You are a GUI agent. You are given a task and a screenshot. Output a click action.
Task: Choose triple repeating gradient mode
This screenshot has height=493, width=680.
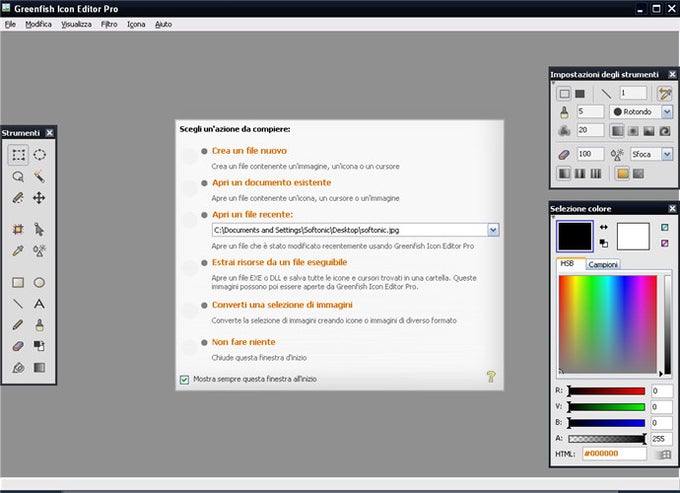click(x=596, y=174)
